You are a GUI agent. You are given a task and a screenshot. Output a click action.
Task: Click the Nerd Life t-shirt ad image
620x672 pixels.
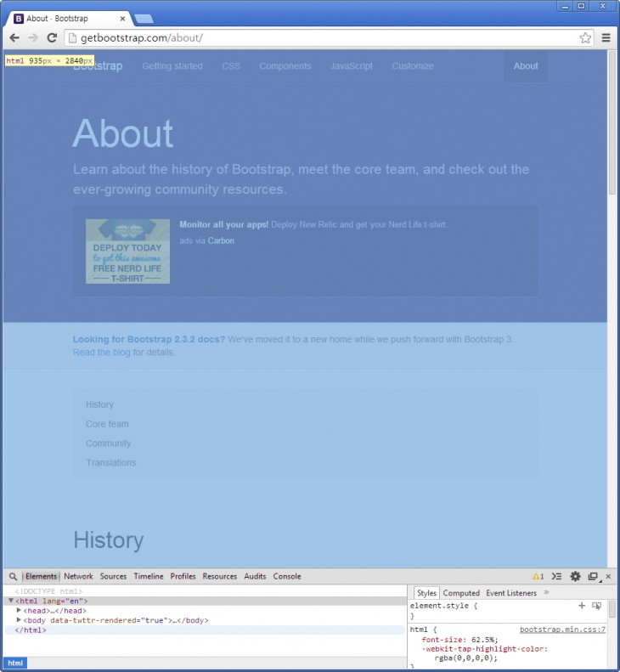[127, 251]
